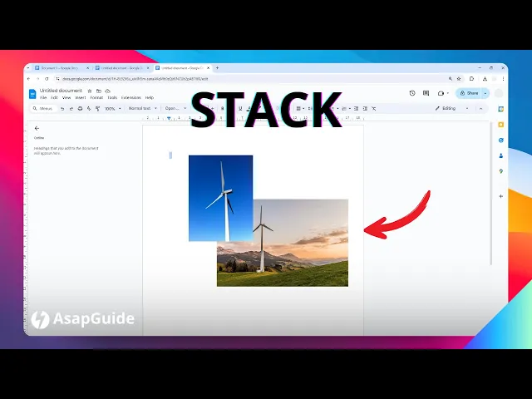Image resolution: width=532 pixels, height=399 pixels.
Task: Open the zoom 100% dropdown
Action: (x=111, y=108)
